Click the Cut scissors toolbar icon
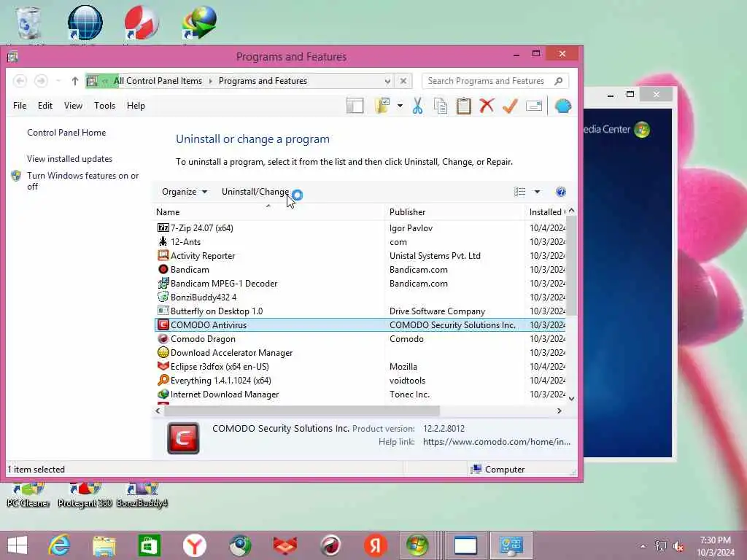Image resolution: width=747 pixels, height=560 pixels. [417, 106]
